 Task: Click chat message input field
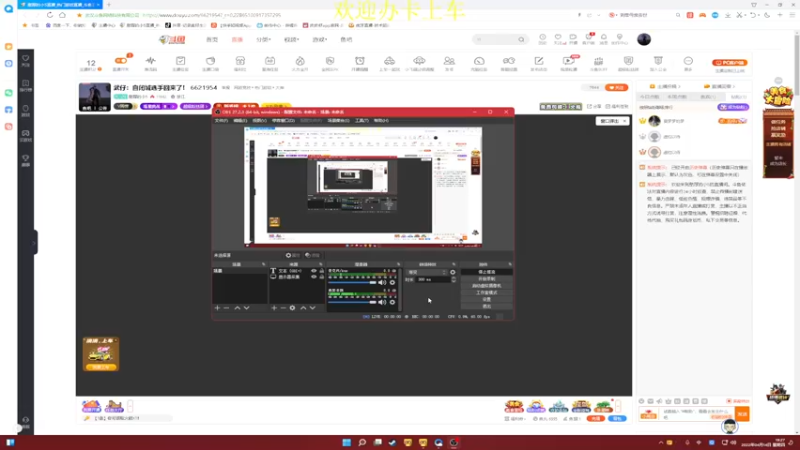point(697,414)
